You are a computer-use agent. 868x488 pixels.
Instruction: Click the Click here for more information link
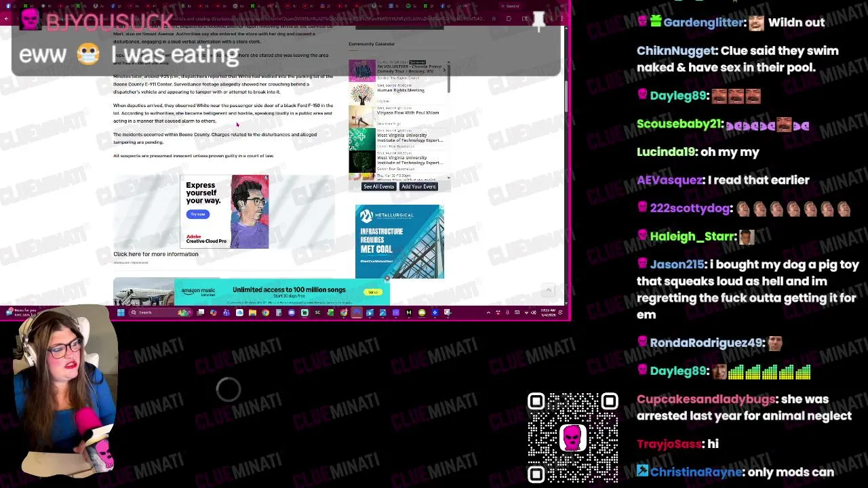point(156,254)
